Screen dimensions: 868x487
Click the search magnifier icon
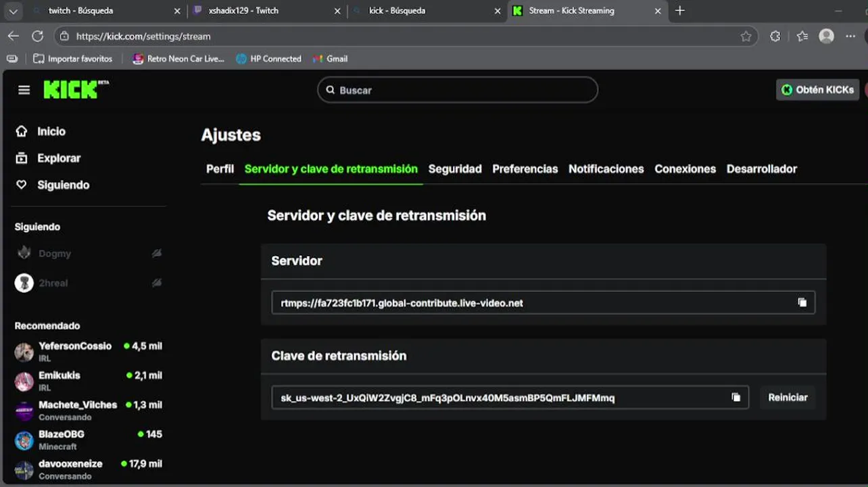pos(331,90)
